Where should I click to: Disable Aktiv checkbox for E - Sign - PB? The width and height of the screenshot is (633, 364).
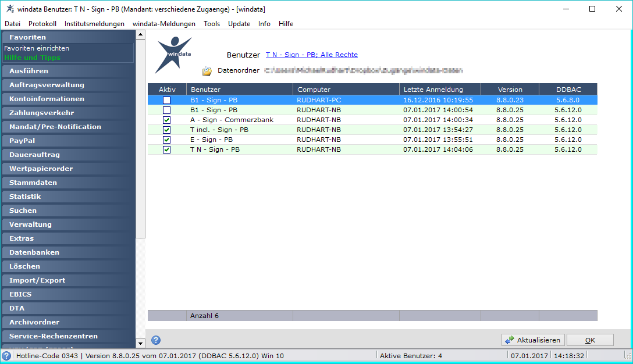[x=167, y=140]
